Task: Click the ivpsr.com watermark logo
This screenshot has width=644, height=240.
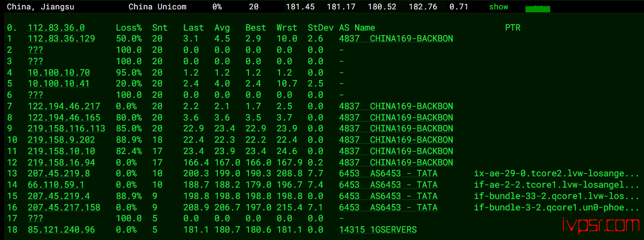Action: pos(601,226)
